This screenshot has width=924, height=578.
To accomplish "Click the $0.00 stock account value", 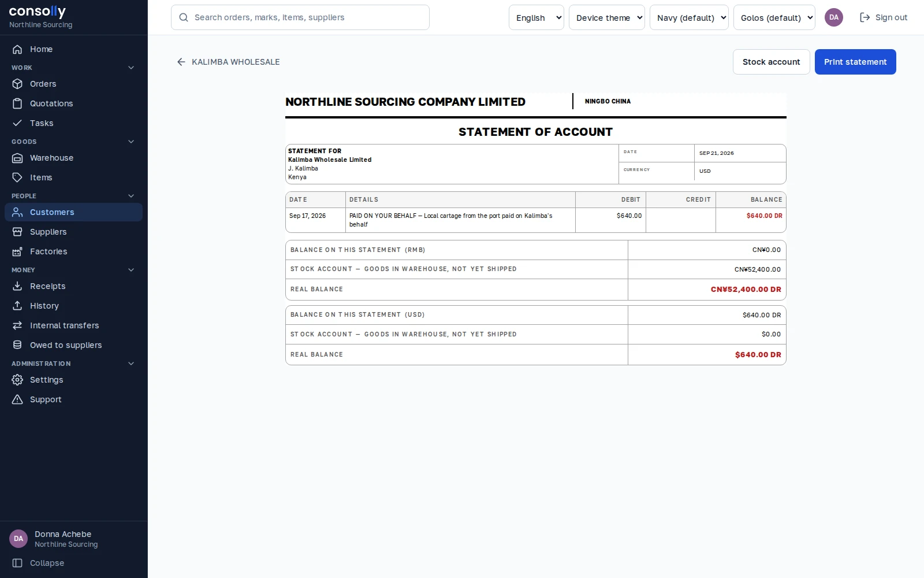I will click(771, 335).
